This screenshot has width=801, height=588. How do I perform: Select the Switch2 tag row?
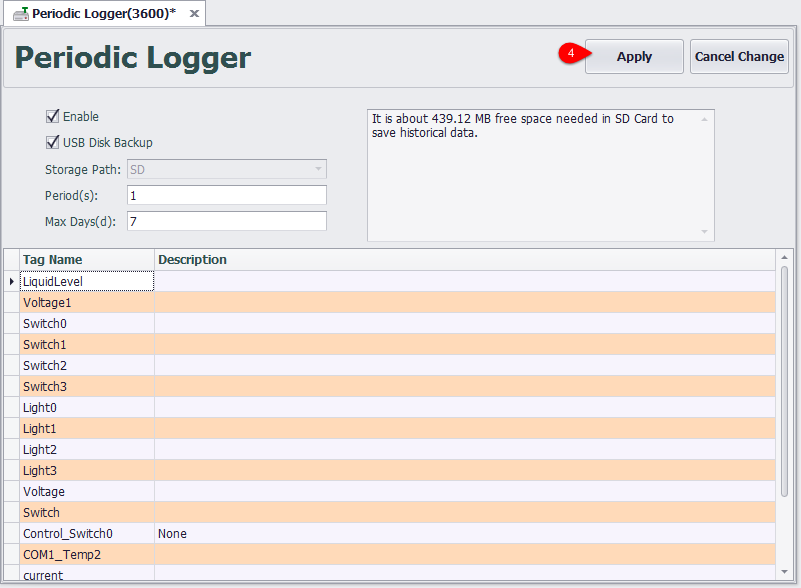[x=87, y=366]
